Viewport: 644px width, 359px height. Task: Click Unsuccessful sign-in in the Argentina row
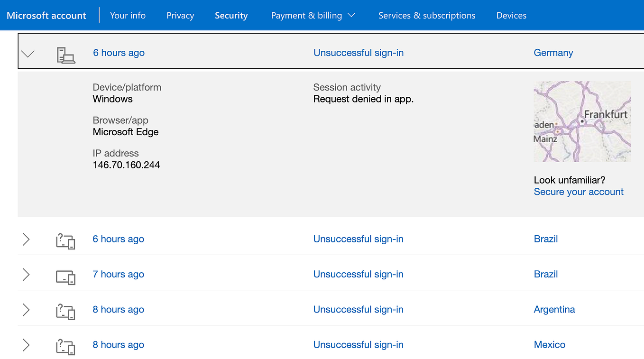[x=359, y=309]
